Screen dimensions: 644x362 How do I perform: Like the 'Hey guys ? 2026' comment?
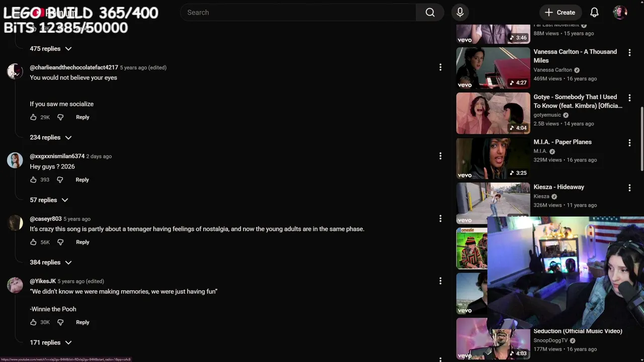pos(33,179)
